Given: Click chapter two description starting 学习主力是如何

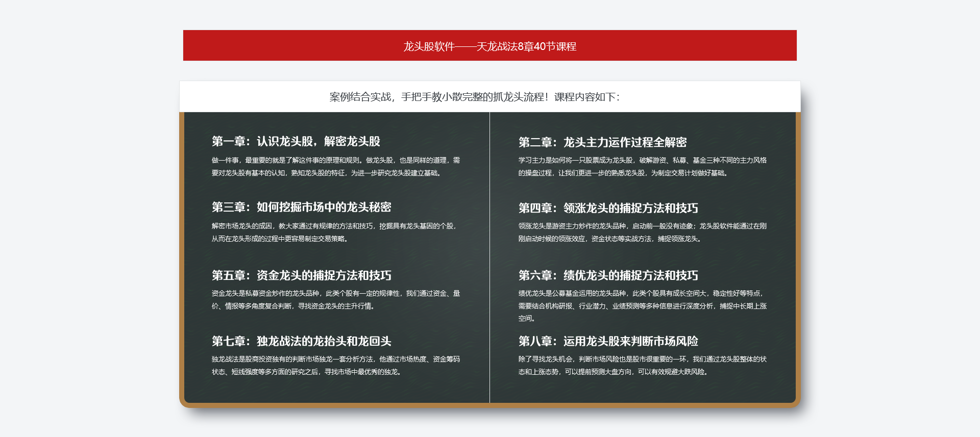Looking at the screenshot, I should click(x=643, y=167).
